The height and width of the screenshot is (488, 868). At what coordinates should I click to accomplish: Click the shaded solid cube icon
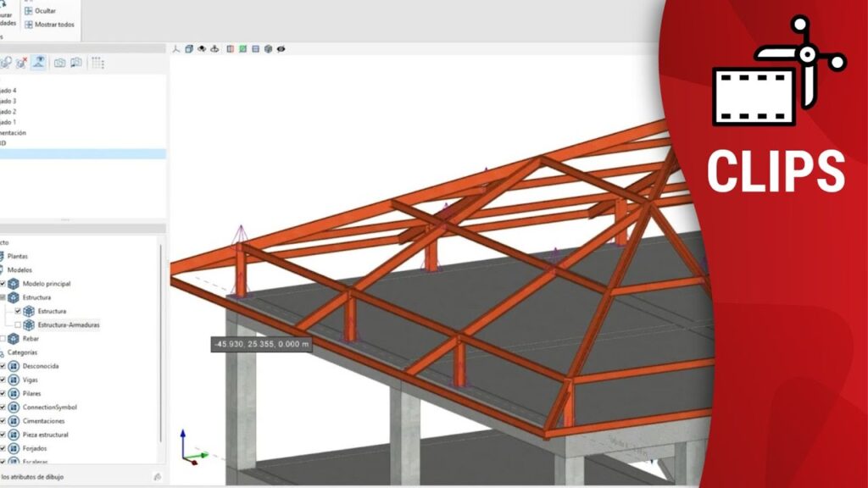click(268, 49)
